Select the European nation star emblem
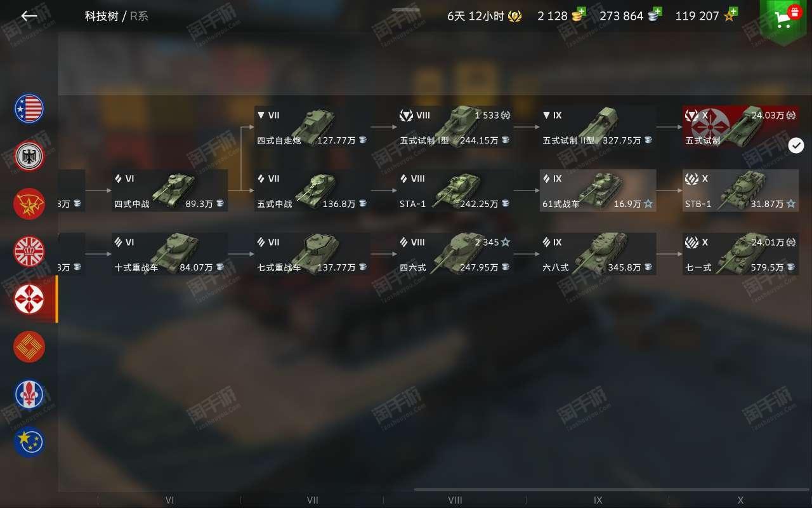 pyautogui.click(x=29, y=443)
